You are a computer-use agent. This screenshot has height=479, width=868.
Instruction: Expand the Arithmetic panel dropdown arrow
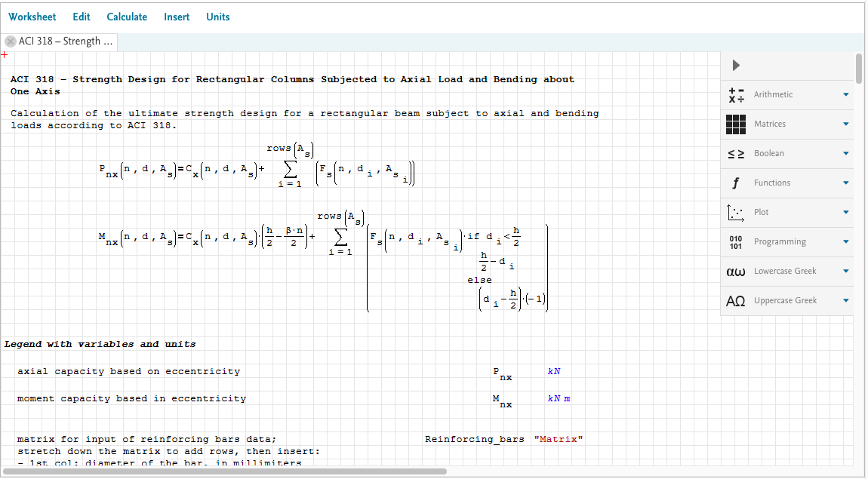845,95
